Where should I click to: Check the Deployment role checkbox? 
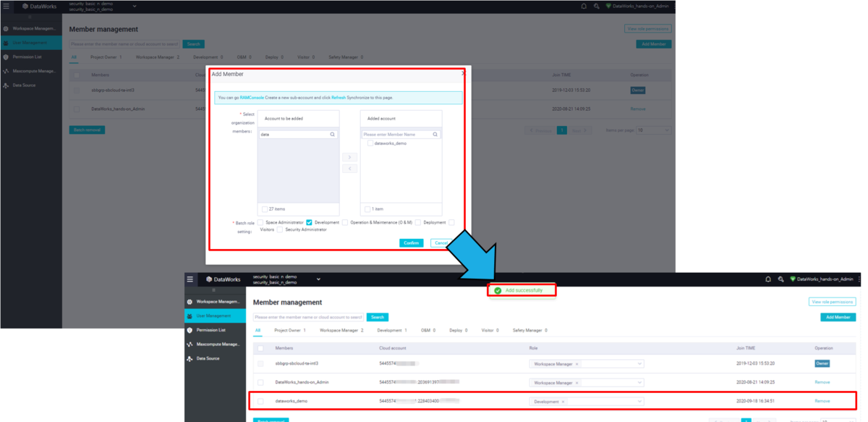tap(418, 222)
